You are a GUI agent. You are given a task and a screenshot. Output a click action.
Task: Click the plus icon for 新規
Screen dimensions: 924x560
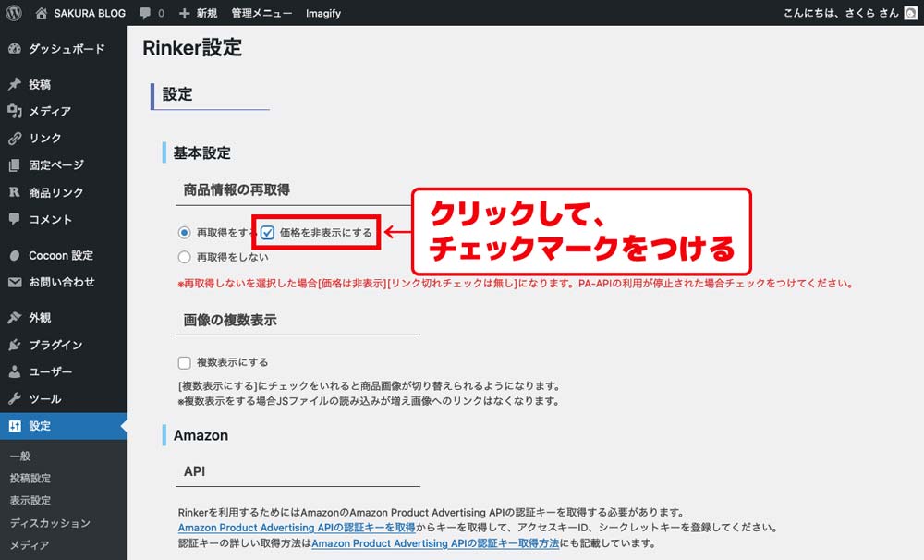185,13
